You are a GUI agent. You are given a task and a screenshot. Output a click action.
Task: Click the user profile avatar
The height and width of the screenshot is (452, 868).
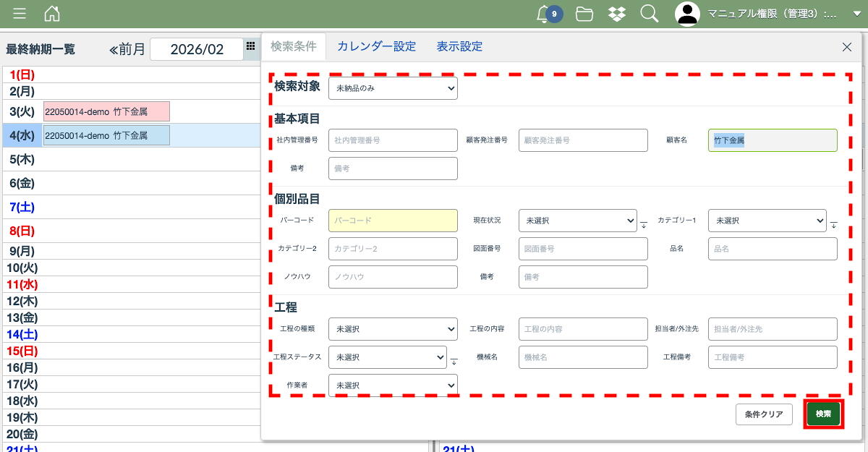coord(688,14)
